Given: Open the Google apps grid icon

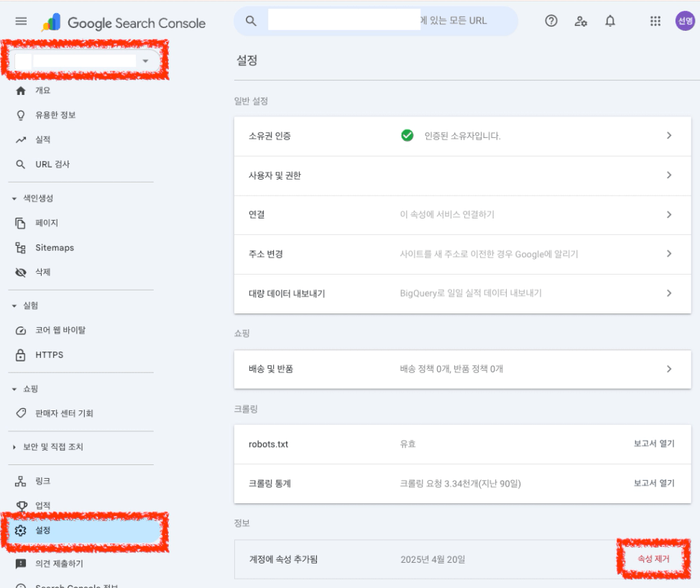Looking at the screenshot, I should pyautogui.click(x=655, y=21).
